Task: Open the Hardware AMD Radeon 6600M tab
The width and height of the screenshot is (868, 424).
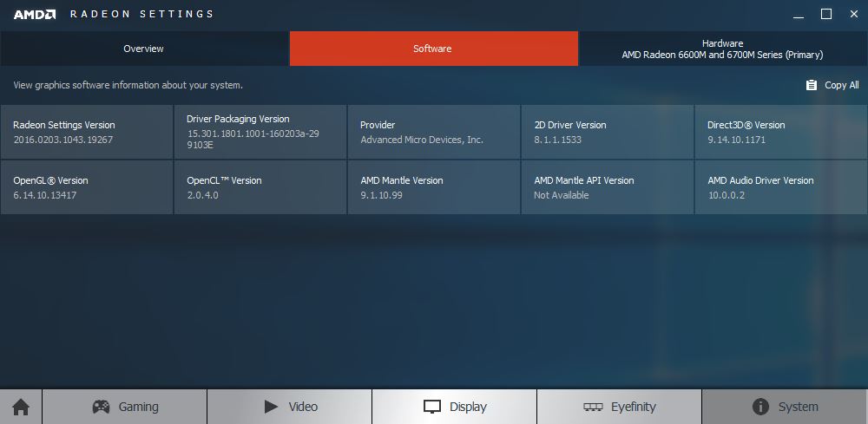Action: coord(723,49)
